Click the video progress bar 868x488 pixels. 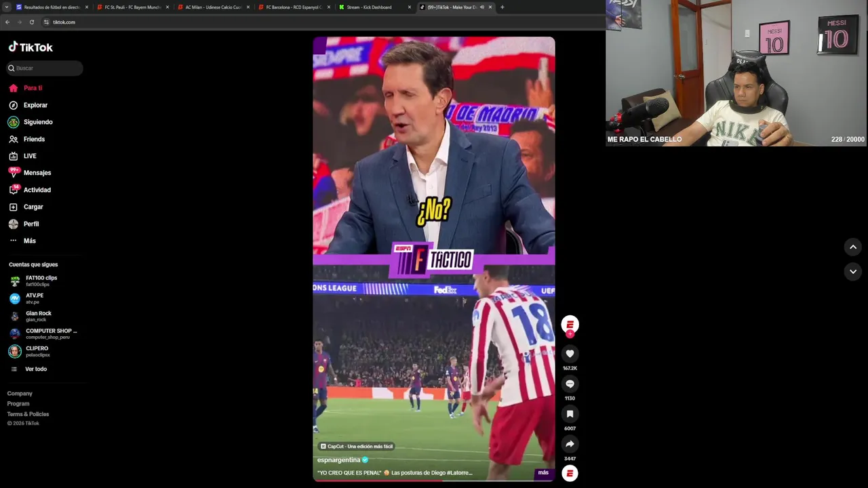[x=434, y=480]
